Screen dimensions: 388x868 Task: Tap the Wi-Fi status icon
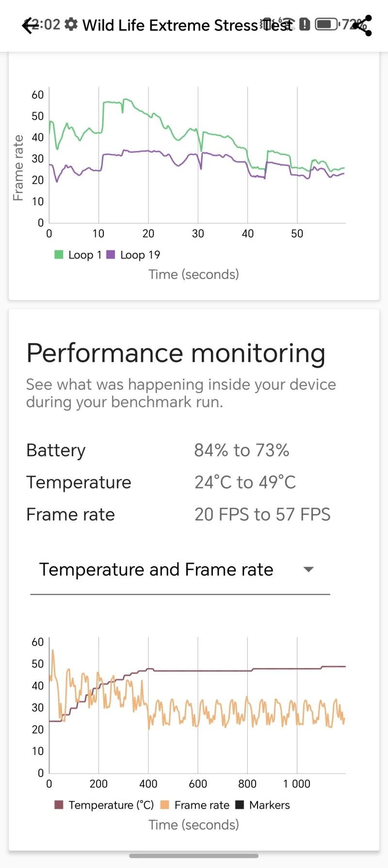click(287, 24)
